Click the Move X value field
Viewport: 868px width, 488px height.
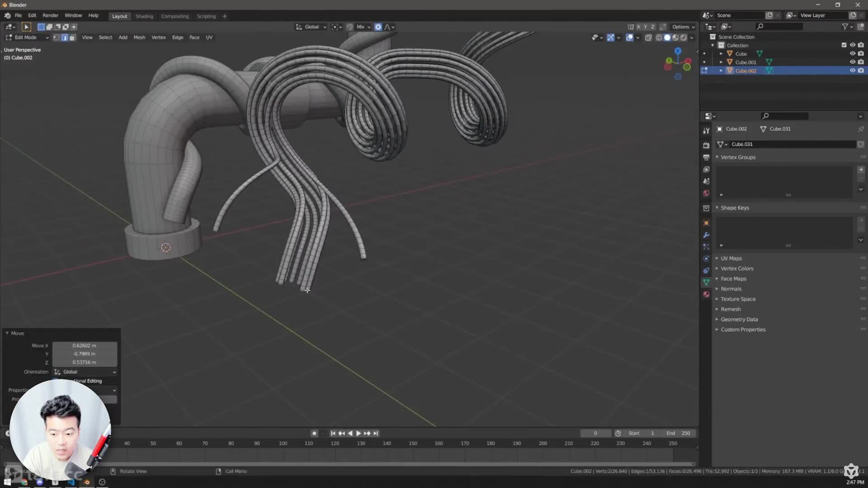coord(85,346)
